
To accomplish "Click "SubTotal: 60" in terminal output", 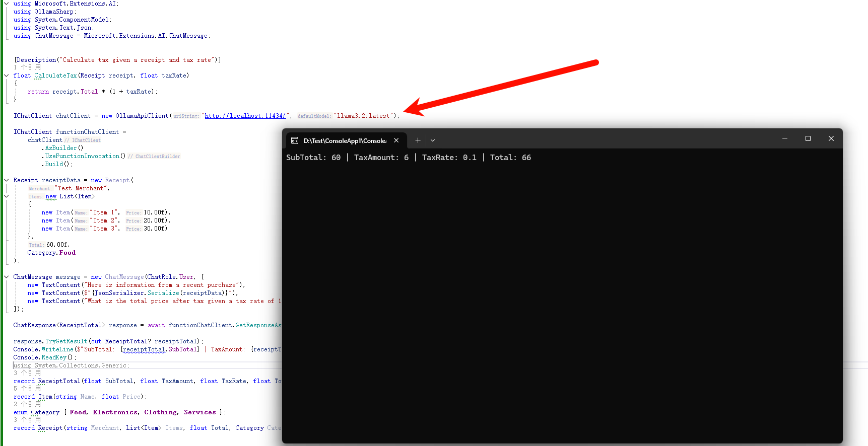I will (313, 158).
